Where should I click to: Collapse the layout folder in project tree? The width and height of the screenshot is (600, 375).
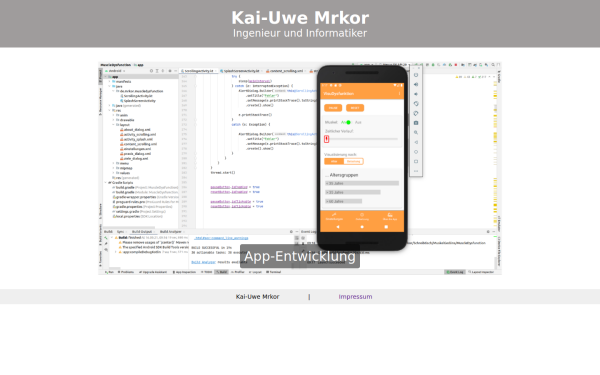pyautogui.click(x=114, y=125)
